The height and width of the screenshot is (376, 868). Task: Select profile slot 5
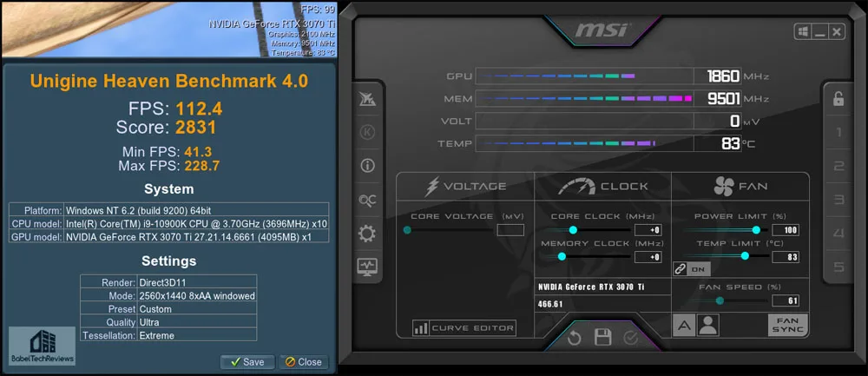click(838, 267)
